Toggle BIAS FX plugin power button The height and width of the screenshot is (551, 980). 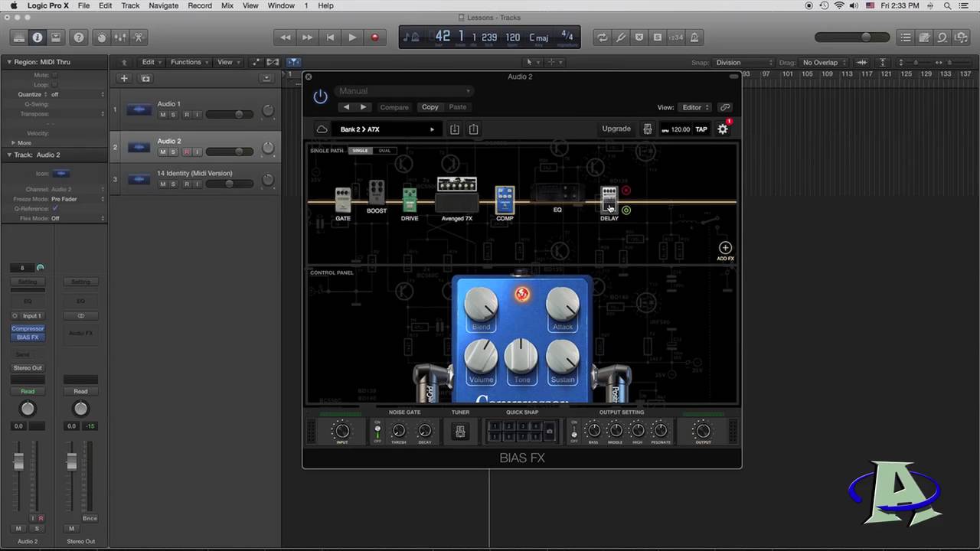point(320,96)
